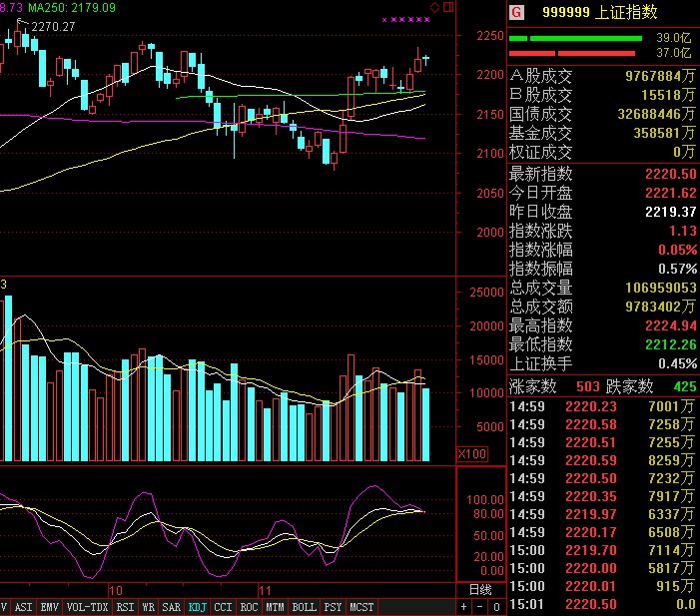Click the 最高指数 value 2224.94

pos(670,325)
